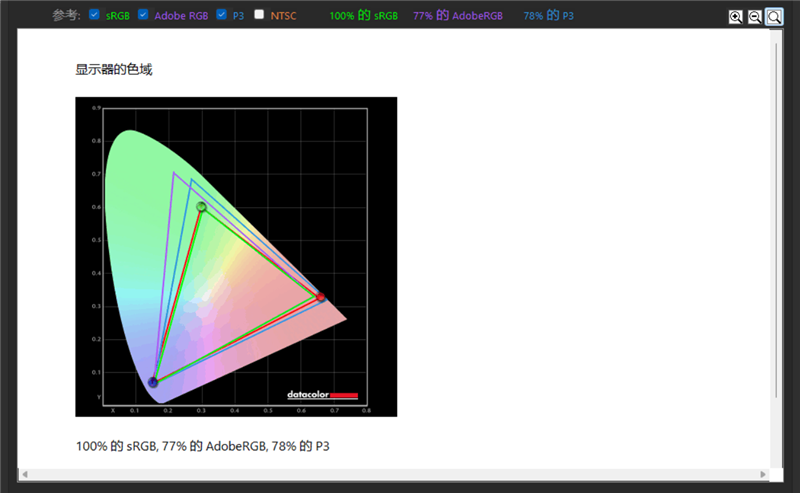The image size is (800, 493).
Task: Click the zoom in magnifier icon
Action: pyautogui.click(x=736, y=17)
